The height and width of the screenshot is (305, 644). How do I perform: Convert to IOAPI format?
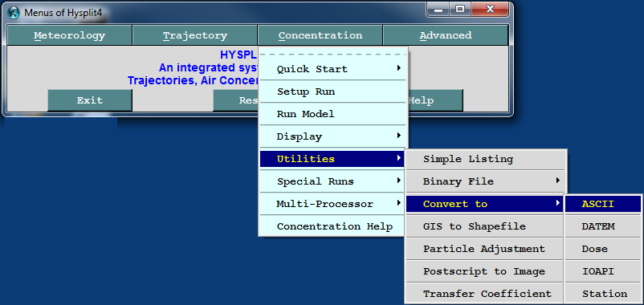(x=603, y=271)
